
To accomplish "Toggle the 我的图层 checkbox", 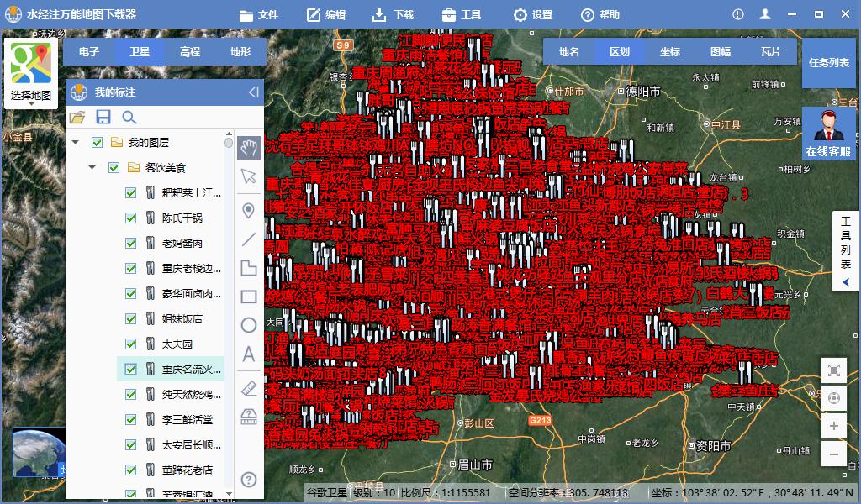I will (98, 143).
